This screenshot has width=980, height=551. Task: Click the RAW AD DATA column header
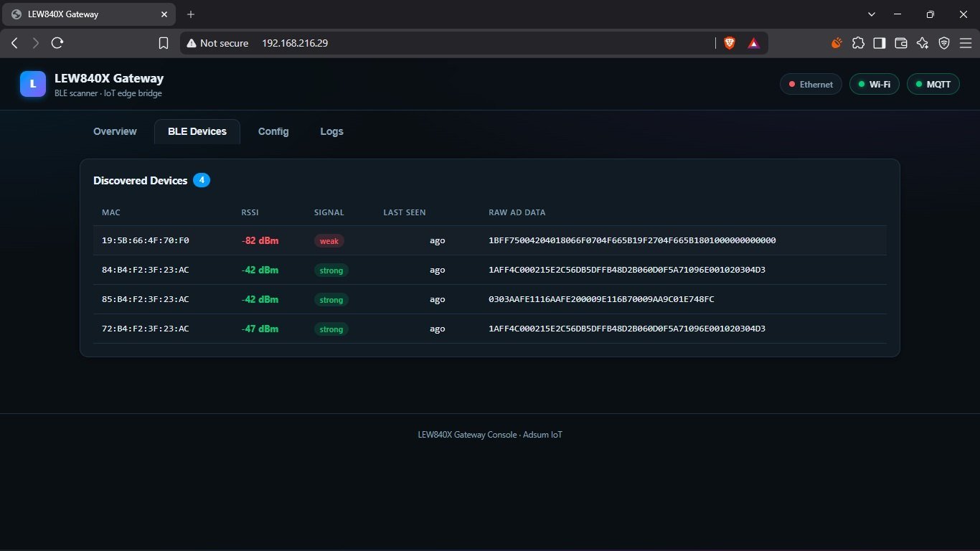pos(517,212)
